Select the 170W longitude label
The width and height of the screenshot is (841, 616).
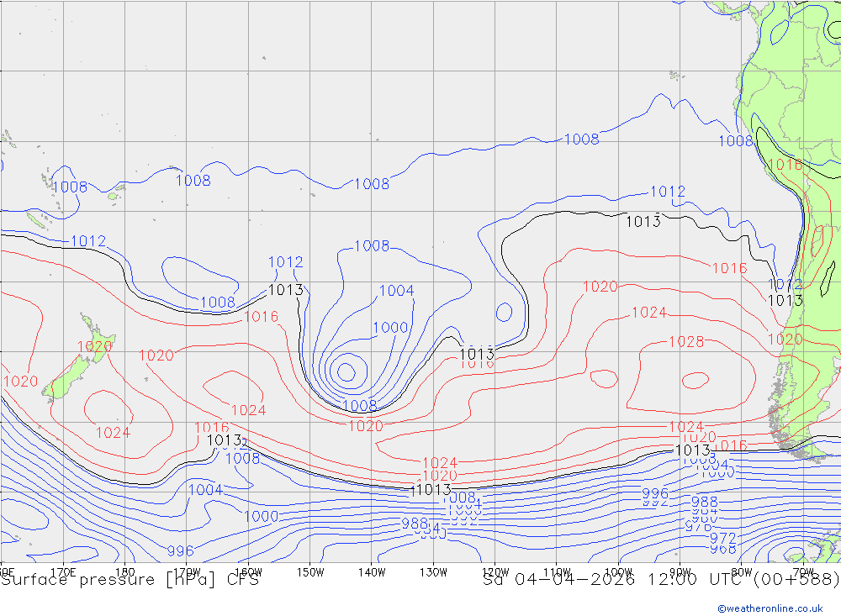(x=187, y=572)
